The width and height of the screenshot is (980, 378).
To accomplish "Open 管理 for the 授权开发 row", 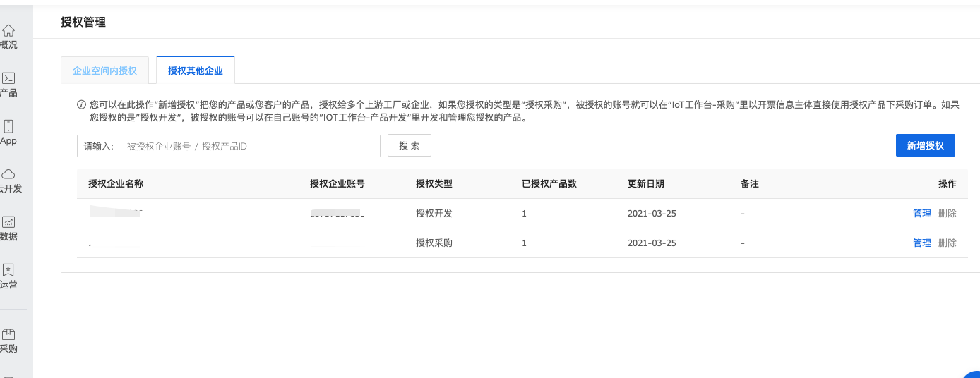I will (921, 213).
